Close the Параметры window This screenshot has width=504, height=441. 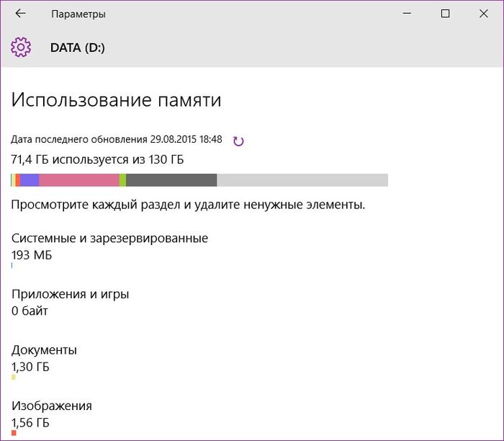[x=482, y=14]
